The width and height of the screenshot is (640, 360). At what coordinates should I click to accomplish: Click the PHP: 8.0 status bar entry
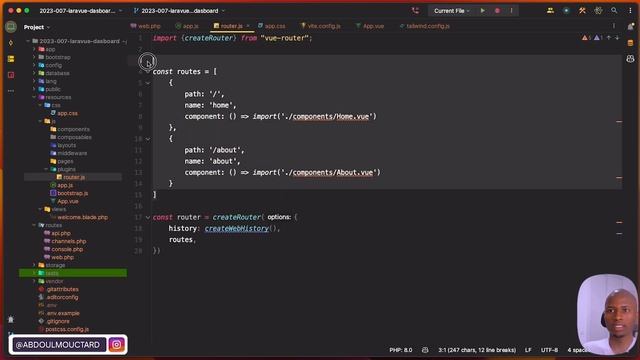(x=400, y=350)
